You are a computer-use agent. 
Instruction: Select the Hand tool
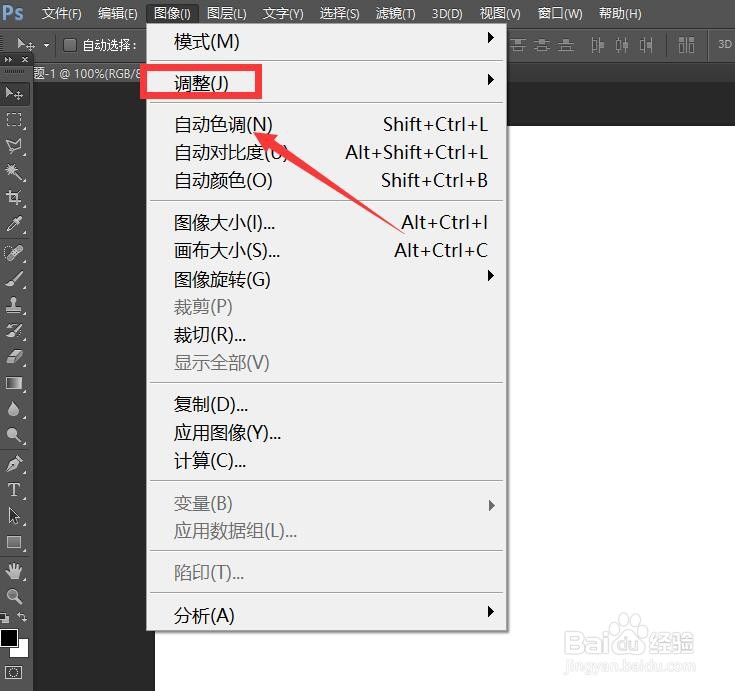point(14,571)
